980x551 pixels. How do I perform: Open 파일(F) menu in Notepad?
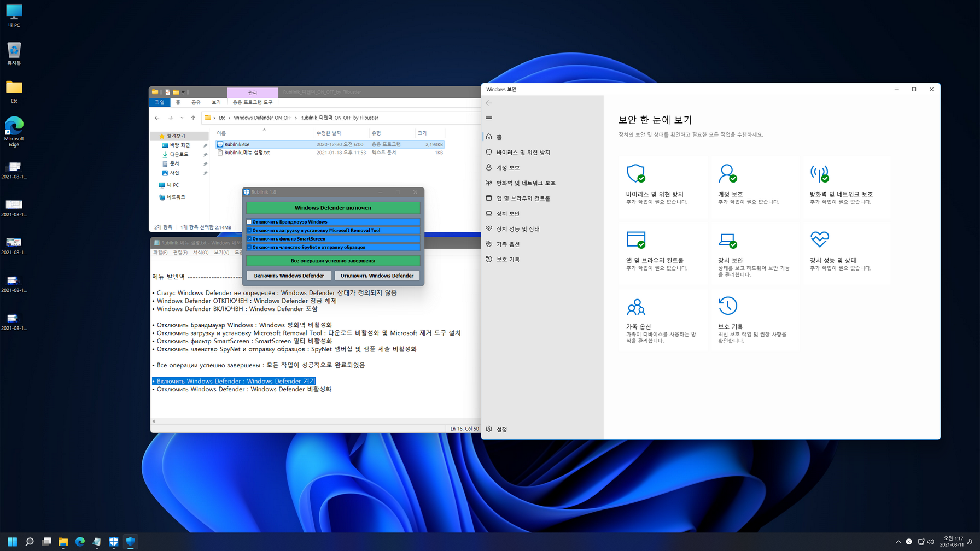coord(160,253)
